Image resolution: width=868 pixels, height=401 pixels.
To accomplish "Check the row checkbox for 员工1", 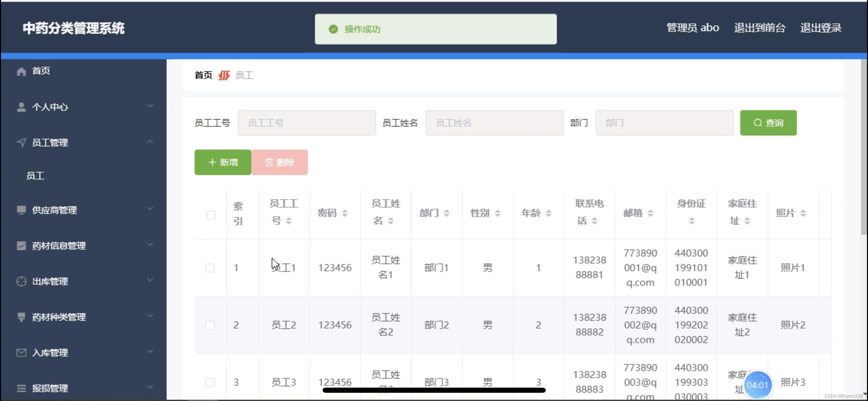I will pyautogui.click(x=210, y=268).
